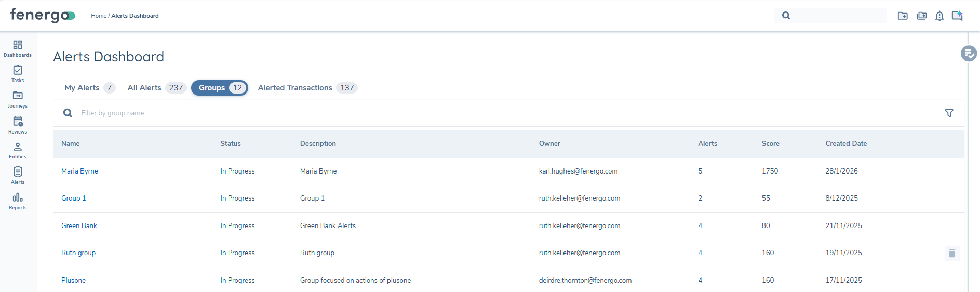The height and width of the screenshot is (292, 980).
Task: Click score value 1750
Action: coord(770,171)
